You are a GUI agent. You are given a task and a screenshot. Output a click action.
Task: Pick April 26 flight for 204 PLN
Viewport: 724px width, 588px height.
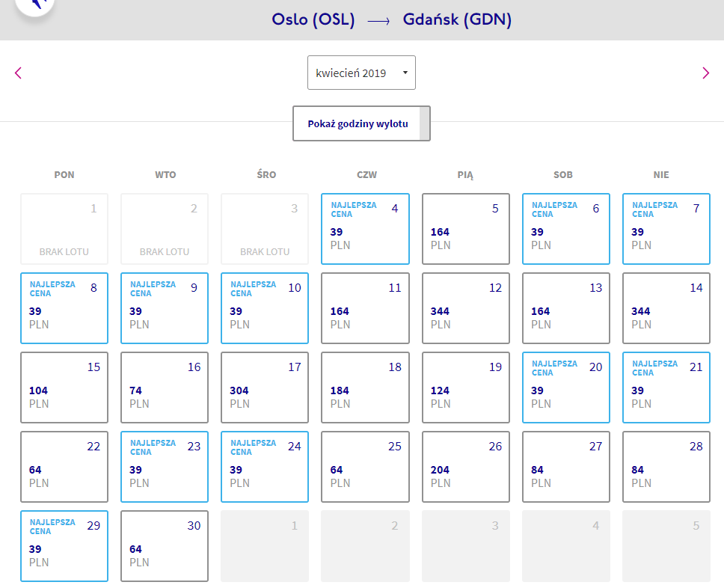465,467
